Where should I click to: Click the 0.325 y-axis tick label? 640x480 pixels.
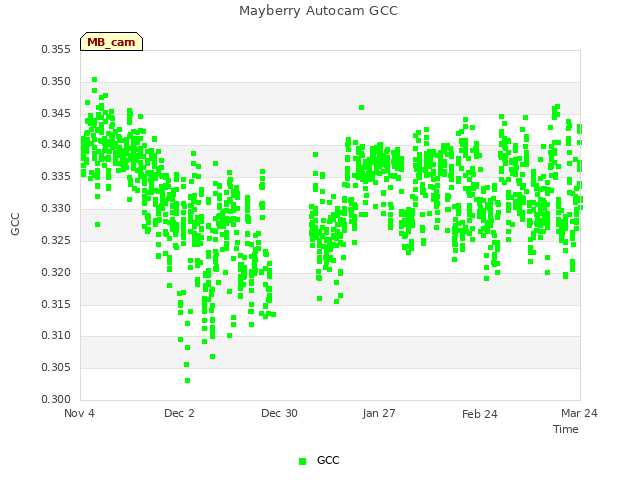point(56,240)
